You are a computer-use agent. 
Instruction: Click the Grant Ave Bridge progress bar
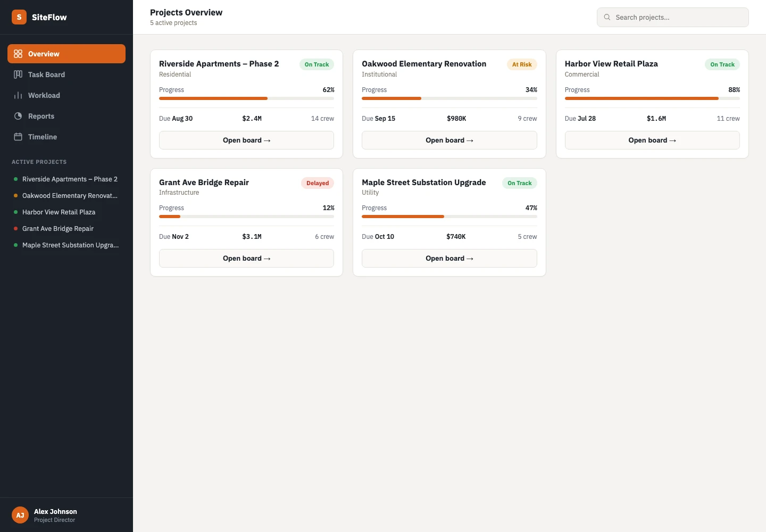pos(246,217)
